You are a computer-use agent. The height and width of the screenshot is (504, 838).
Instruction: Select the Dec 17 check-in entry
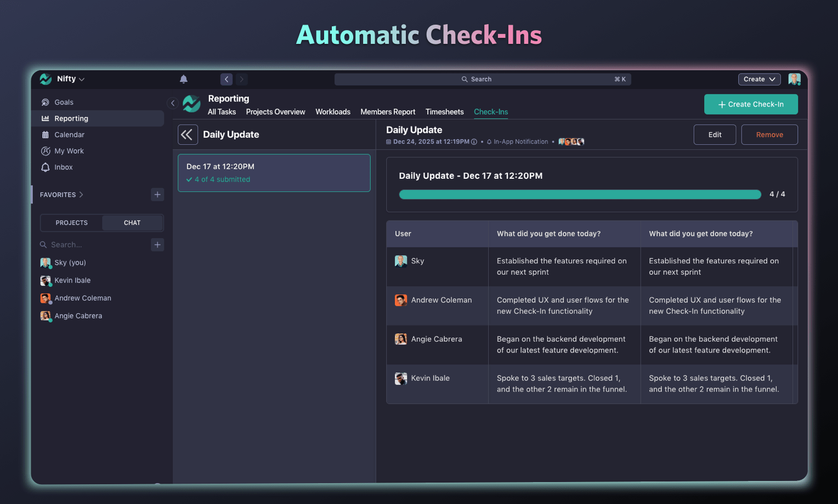click(x=274, y=173)
